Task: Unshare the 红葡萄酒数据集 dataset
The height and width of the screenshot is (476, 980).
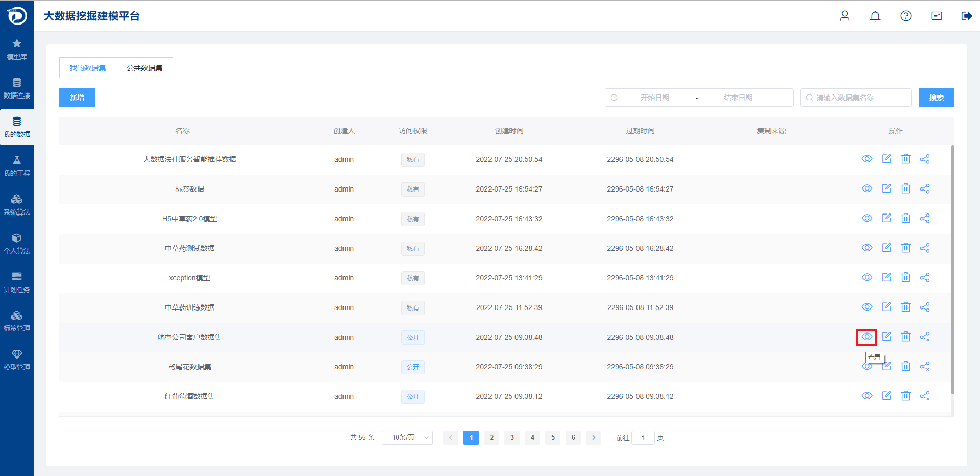Action: [925, 396]
